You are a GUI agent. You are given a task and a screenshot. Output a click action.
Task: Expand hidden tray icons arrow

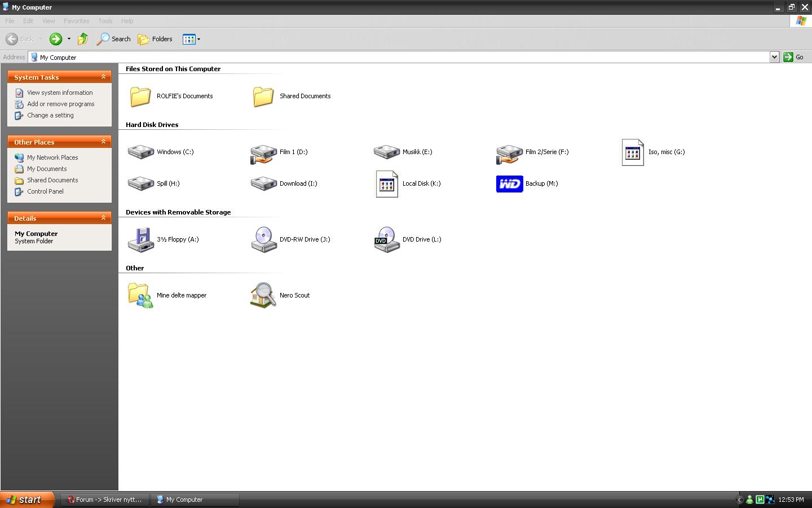(739, 500)
